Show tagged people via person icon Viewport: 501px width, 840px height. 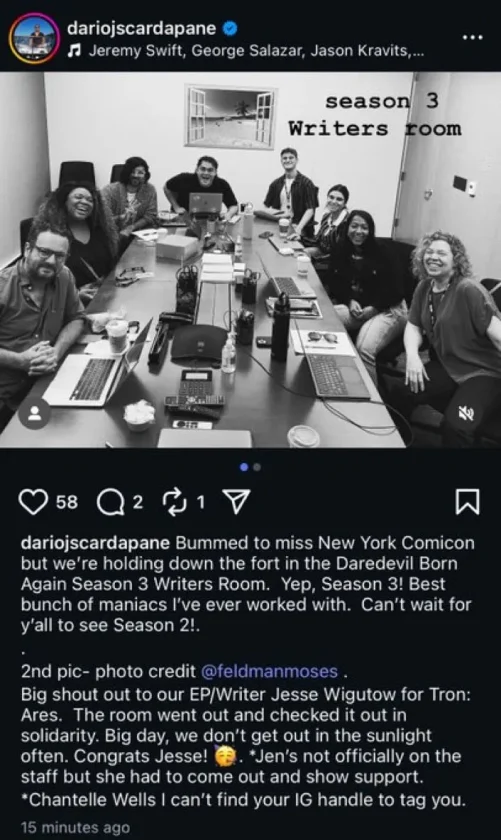tap(35, 414)
